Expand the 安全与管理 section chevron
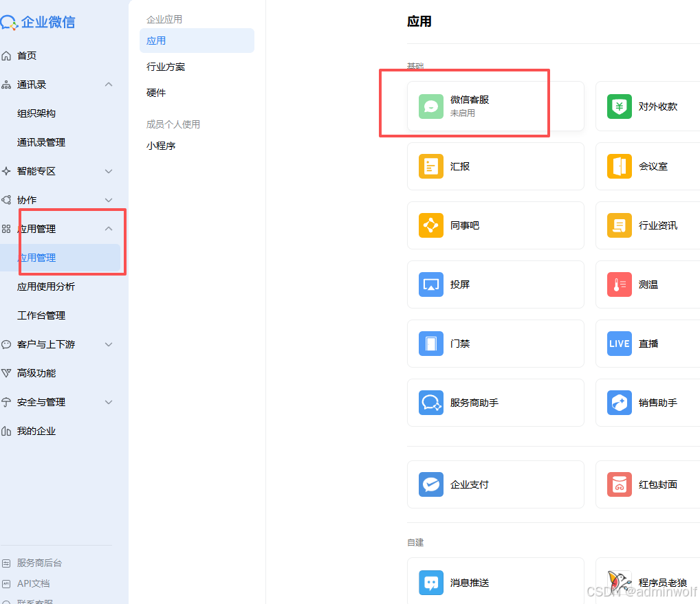This screenshot has width=700, height=604. 109,403
